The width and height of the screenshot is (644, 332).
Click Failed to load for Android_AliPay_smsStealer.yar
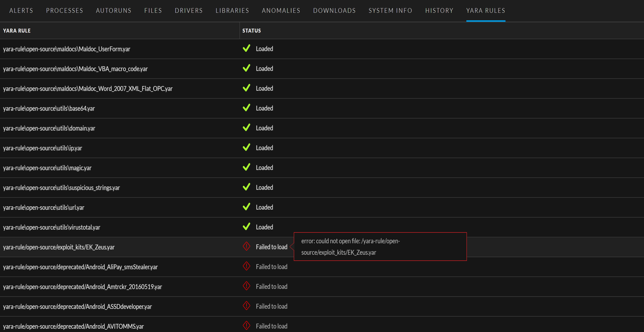tap(272, 267)
